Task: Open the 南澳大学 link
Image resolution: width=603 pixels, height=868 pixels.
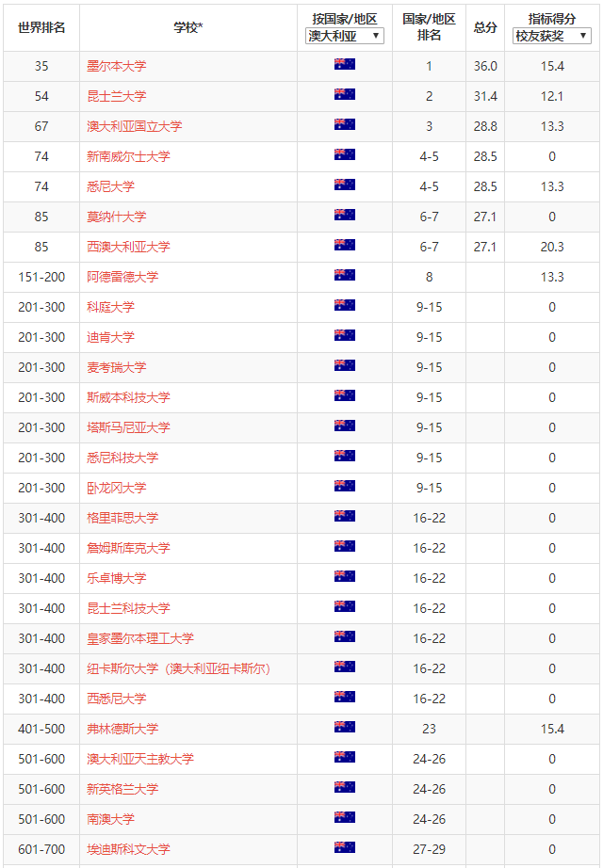Action: (x=110, y=819)
